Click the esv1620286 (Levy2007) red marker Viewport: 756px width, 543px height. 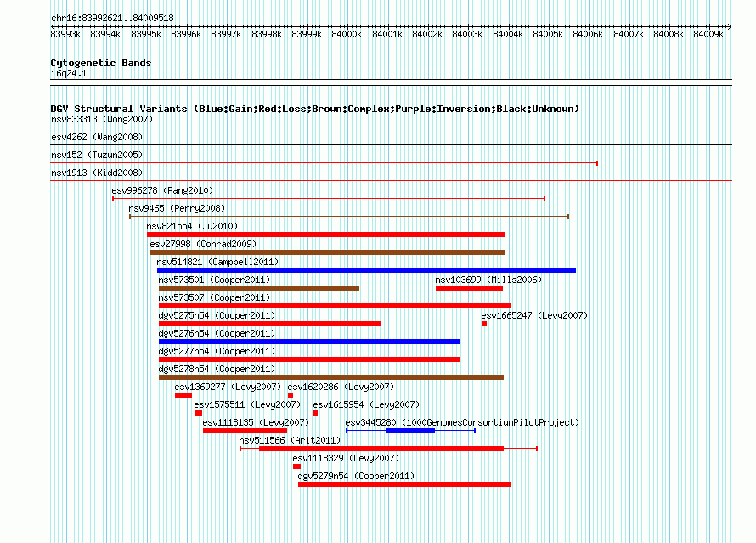coord(291,395)
